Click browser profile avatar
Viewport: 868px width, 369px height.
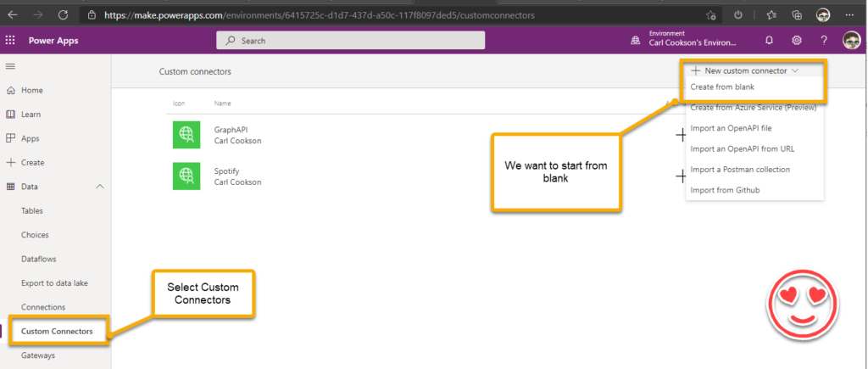coord(824,15)
